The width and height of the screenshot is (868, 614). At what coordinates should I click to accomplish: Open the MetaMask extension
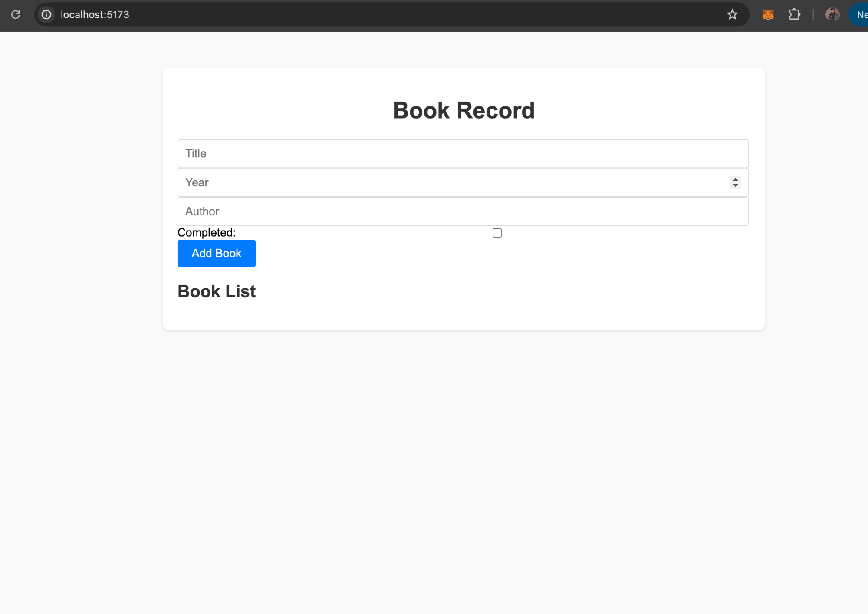[768, 14]
